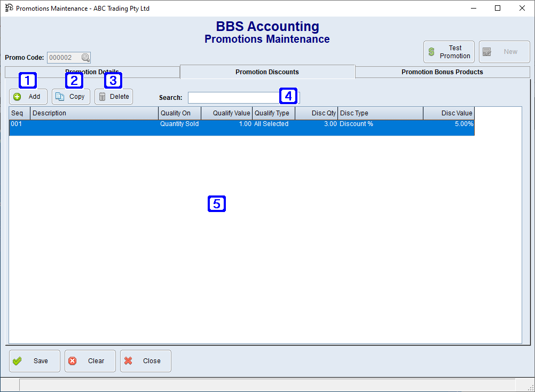Click the pencil icon on the New button
This screenshot has height=392, width=535.
click(487, 51)
